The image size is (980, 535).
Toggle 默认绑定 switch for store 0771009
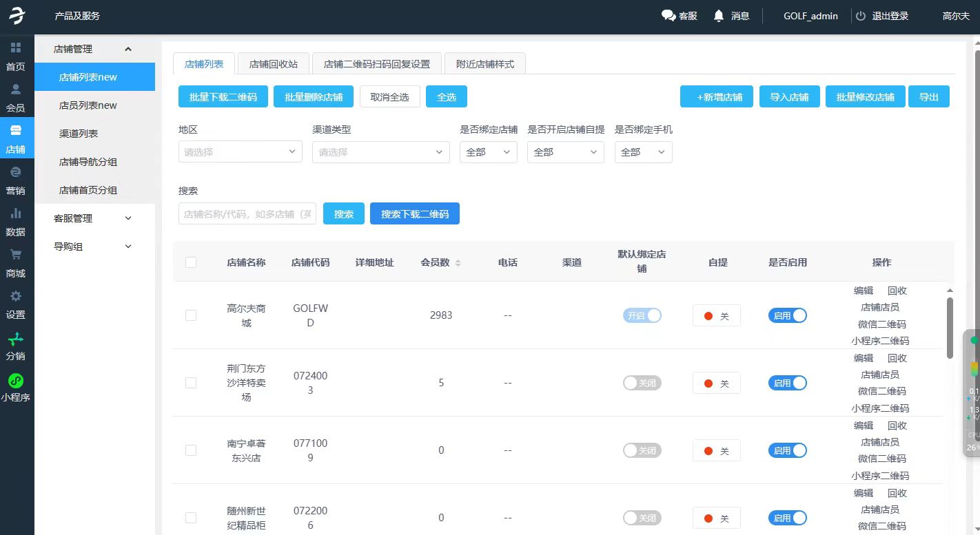pyautogui.click(x=642, y=450)
